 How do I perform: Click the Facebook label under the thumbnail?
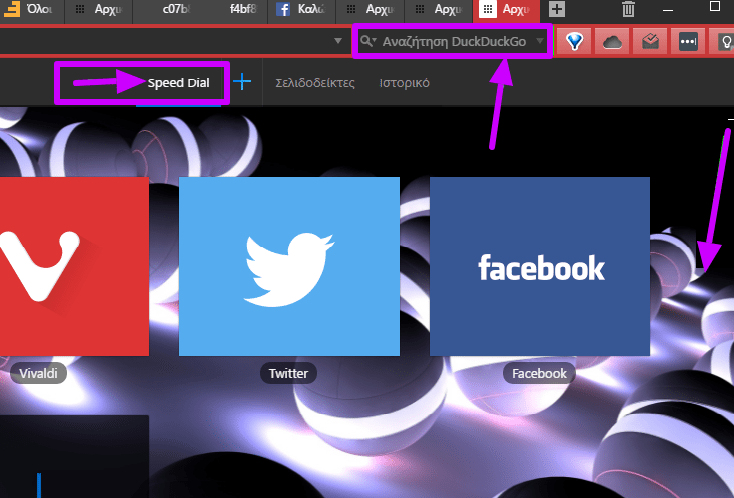point(539,374)
